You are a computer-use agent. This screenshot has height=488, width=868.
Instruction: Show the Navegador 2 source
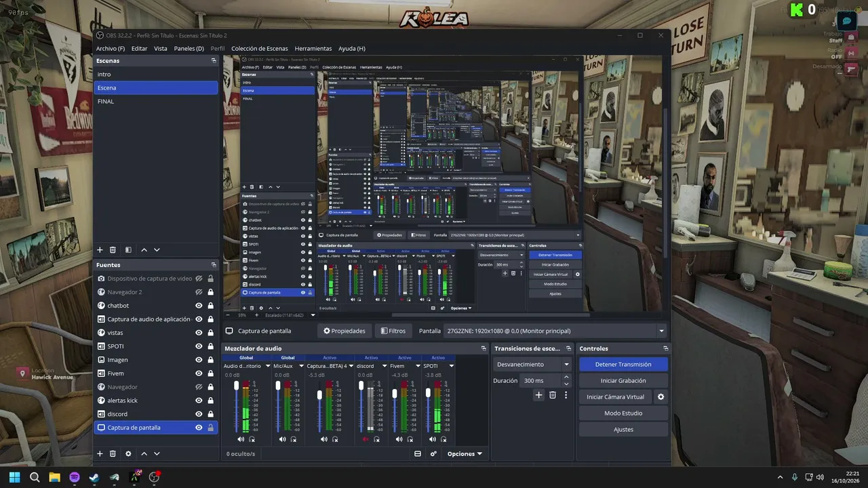click(x=199, y=292)
